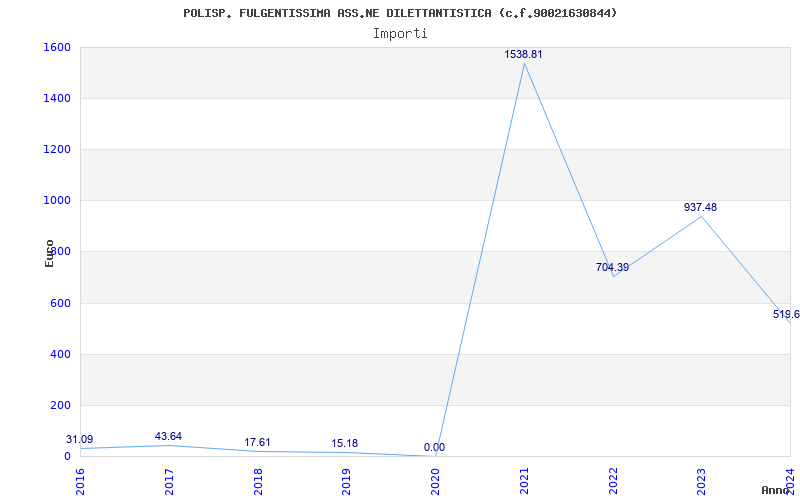Image resolution: width=800 pixels, height=500 pixels.
Task: Click the 1000 y-axis value
Action: click(57, 201)
